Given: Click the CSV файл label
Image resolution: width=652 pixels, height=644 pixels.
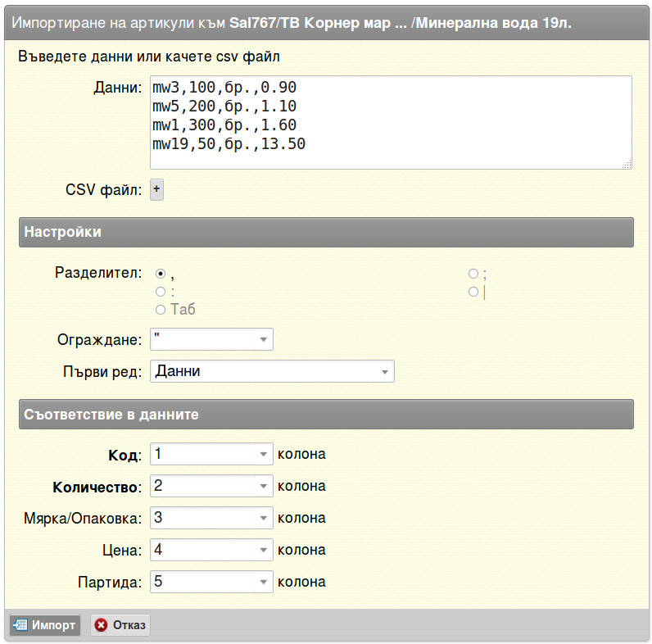Looking at the screenshot, I should click(x=103, y=190).
